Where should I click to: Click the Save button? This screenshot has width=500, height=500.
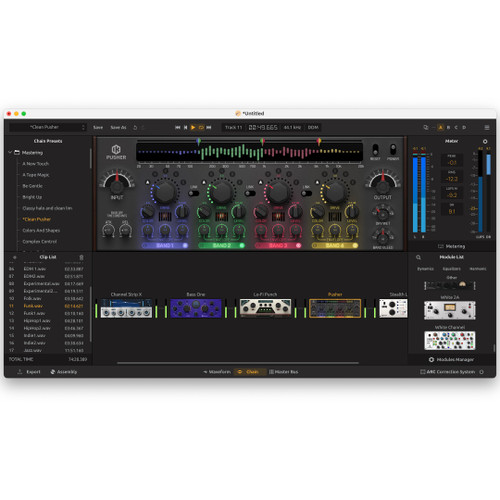98,127
